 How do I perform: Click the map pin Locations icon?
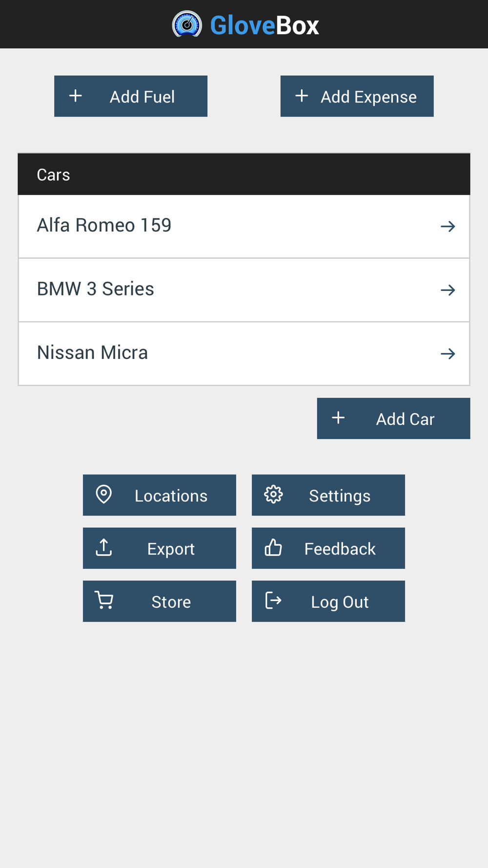(103, 495)
